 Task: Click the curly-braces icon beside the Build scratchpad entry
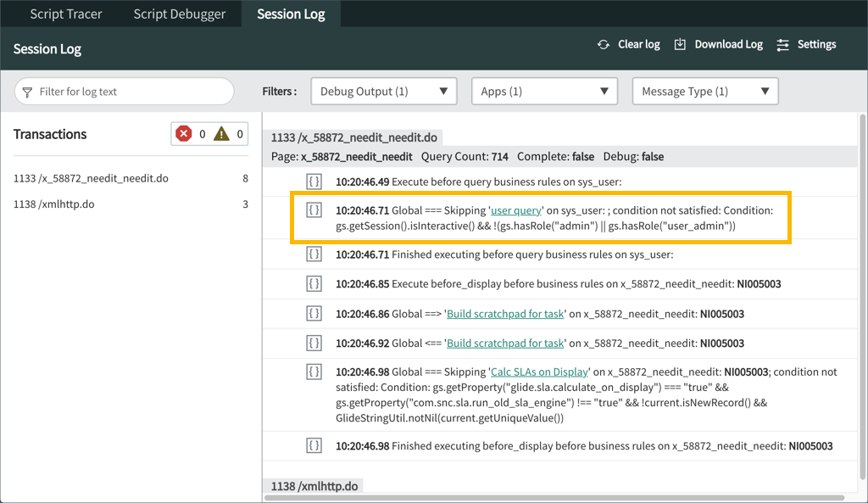coord(314,313)
